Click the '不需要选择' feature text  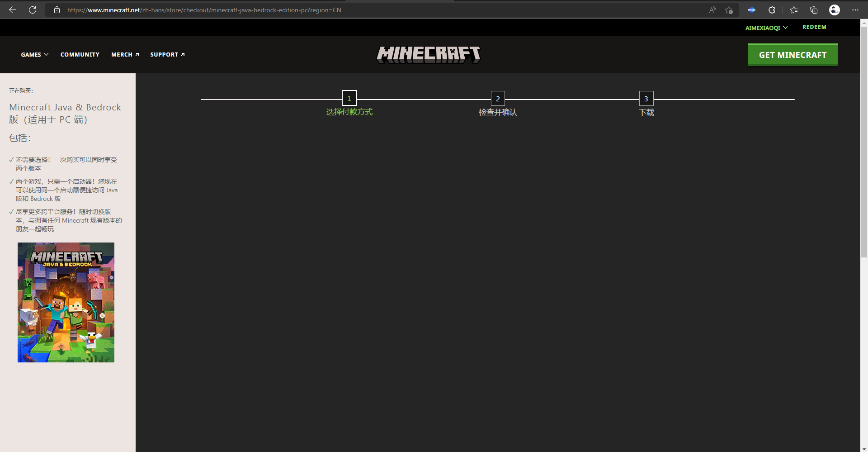tap(66, 164)
